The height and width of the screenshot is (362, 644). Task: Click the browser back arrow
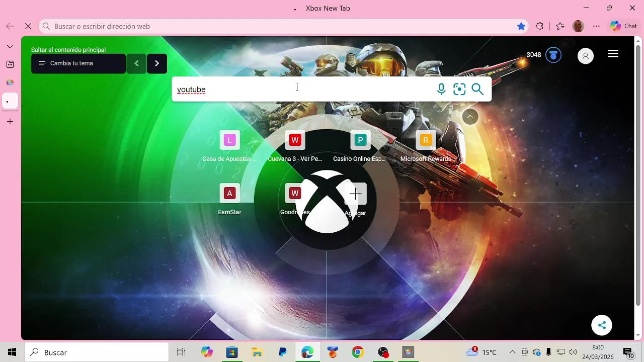click(x=10, y=26)
